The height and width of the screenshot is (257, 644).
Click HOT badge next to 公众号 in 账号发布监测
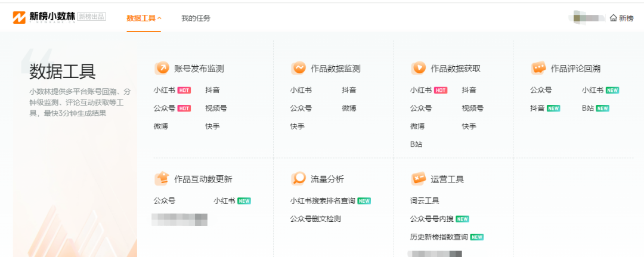(x=184, y=109)
